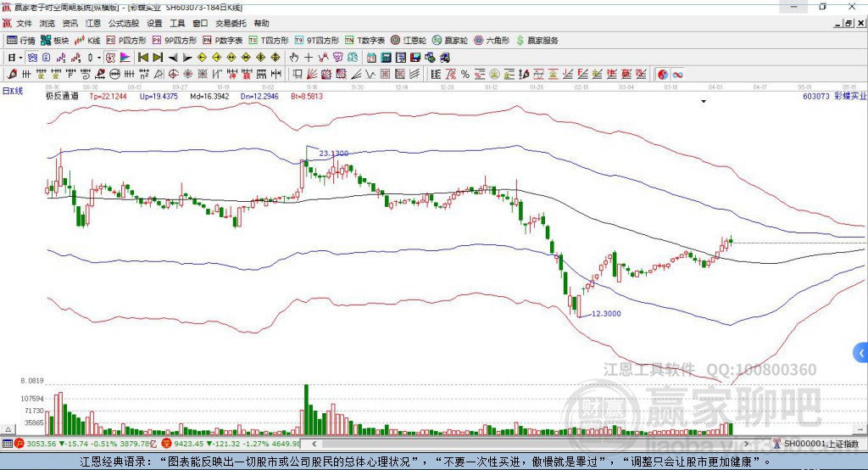Viewport: 868px width, 470px height.
Task: Click the status bar grid icon
Action: (7, 444)
